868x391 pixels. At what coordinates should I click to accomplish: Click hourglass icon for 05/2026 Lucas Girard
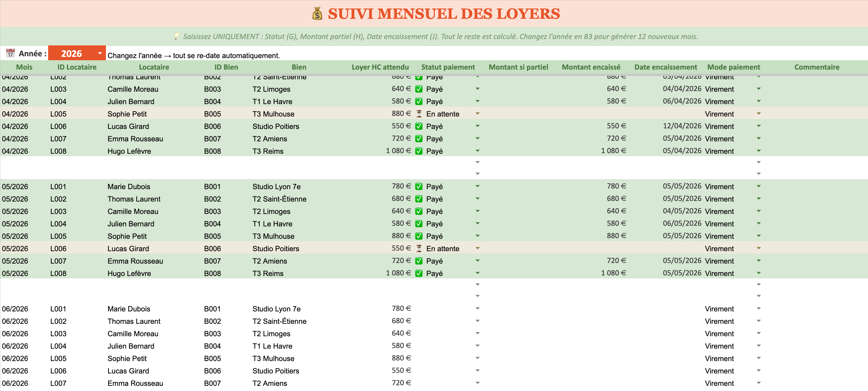pyautogui.click(x=419, y=248)
